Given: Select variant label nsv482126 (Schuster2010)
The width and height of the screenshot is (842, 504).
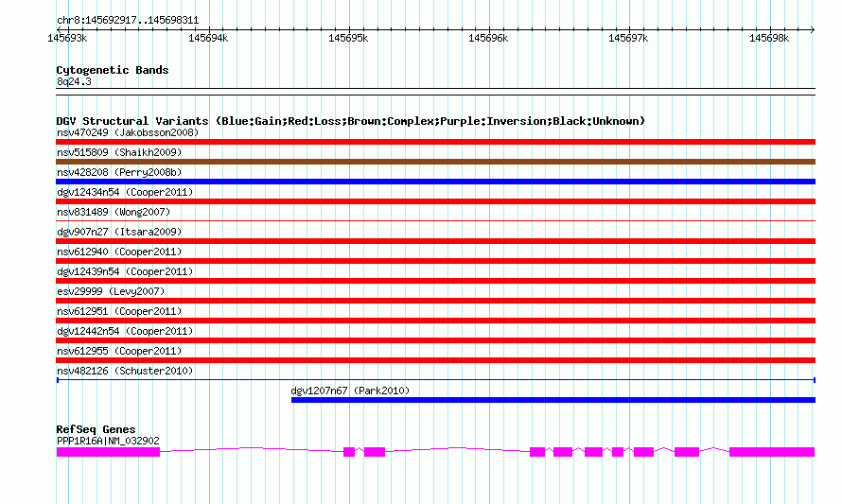Looking at the screenshot, I should (125, 371).
